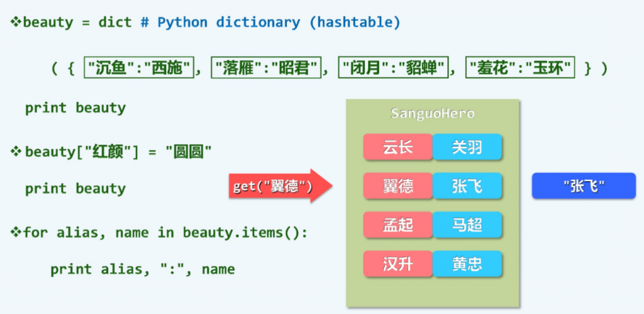The image size is (644, 314).
Task: Click the red 翼德 key box
Action: 397,186
